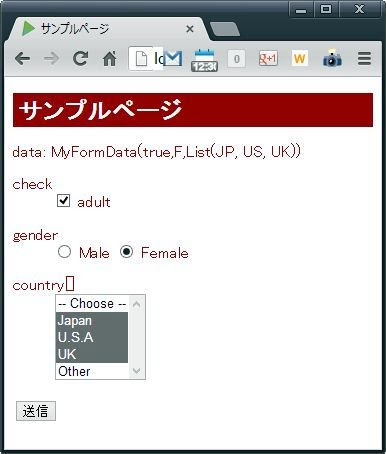Screen dimensions: 386x454
Task: Open the calendar extension icon
Action: pos(204,60)
